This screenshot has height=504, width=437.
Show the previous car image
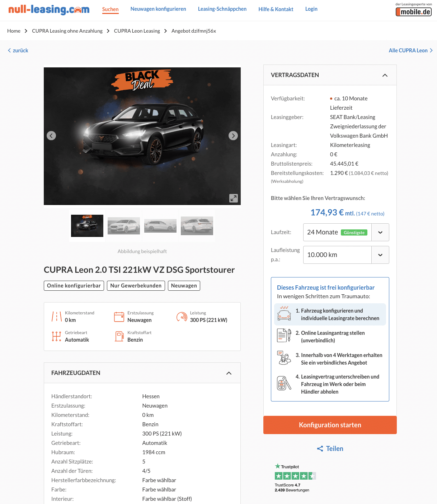[x=51, y=135]
